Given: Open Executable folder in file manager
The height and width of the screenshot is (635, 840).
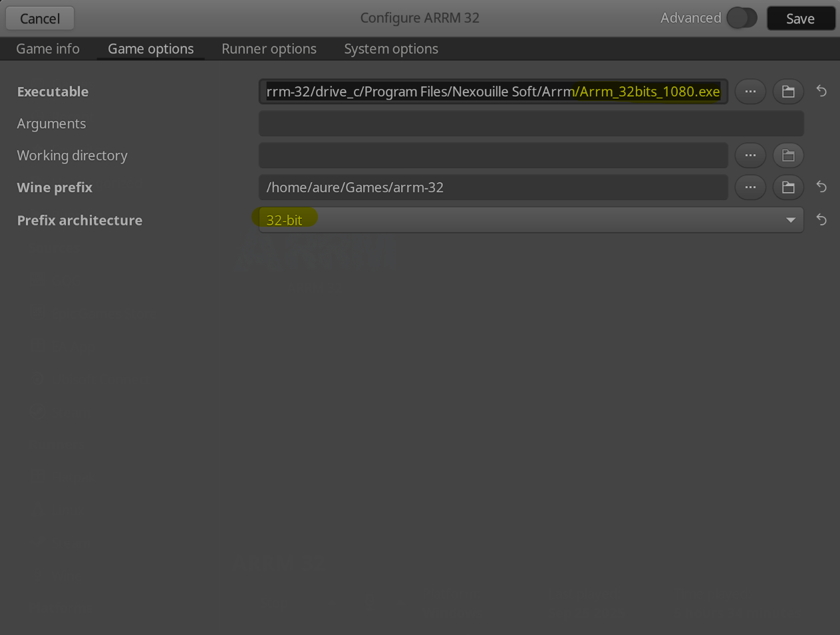Looking at the screenshot, I should [788, 92].
